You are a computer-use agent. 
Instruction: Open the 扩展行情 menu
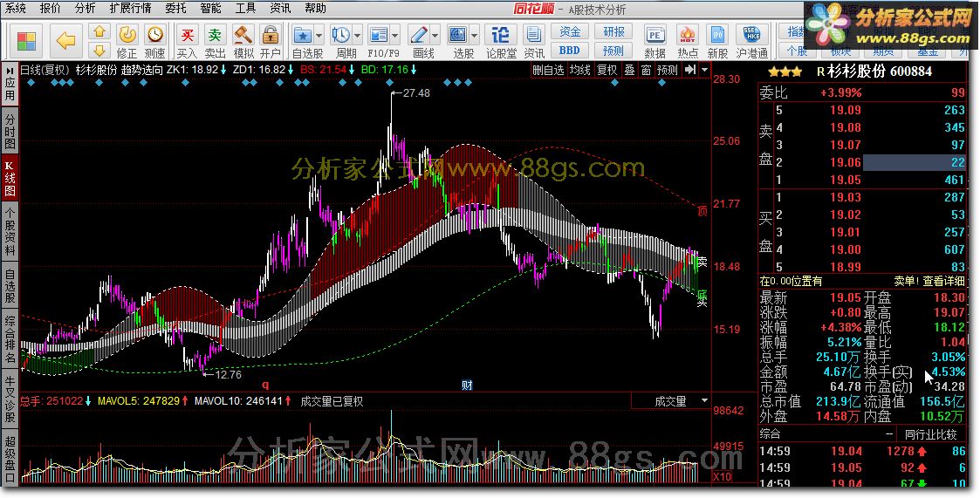(131, 8)
